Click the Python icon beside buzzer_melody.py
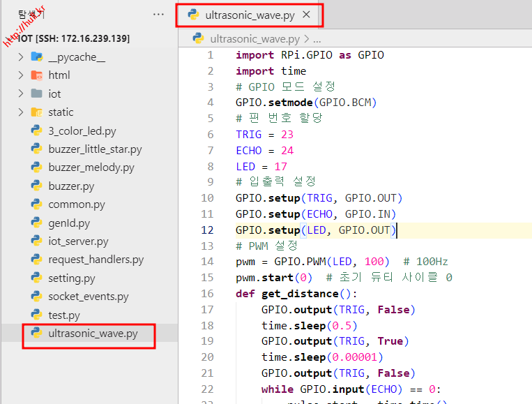Viewport: 532px width, 404px height. (x=36, y=167)
